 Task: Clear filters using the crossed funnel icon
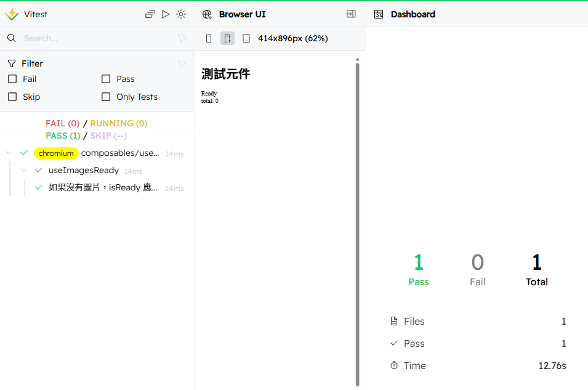click(x=182, y=63)
